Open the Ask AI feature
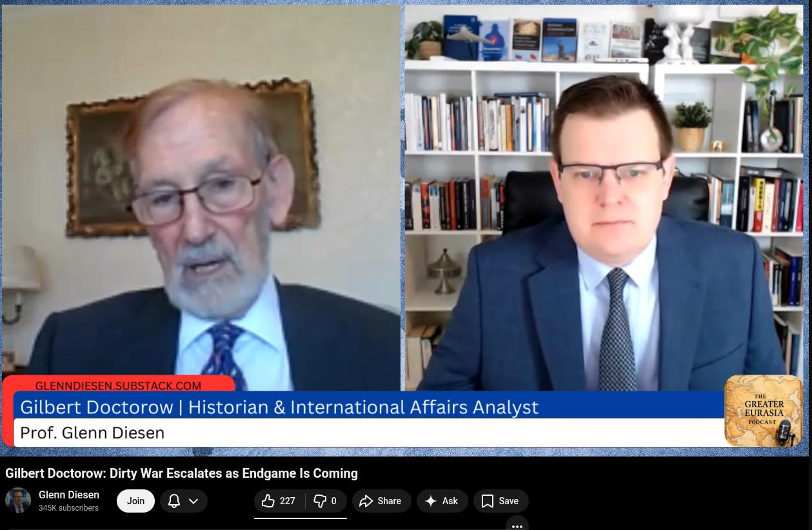 point(442,501)
